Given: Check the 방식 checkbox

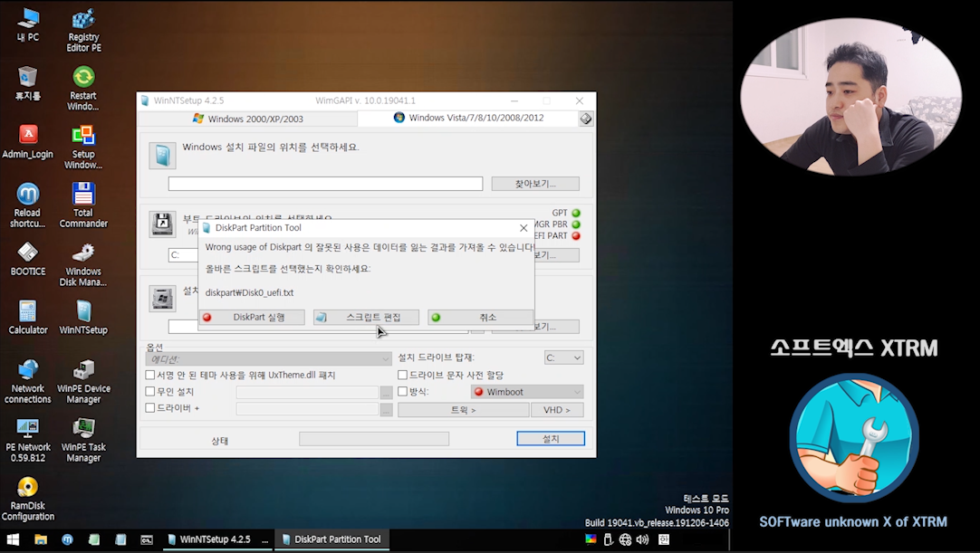Looking at the screenshot, I should click(x=402, y=391).
